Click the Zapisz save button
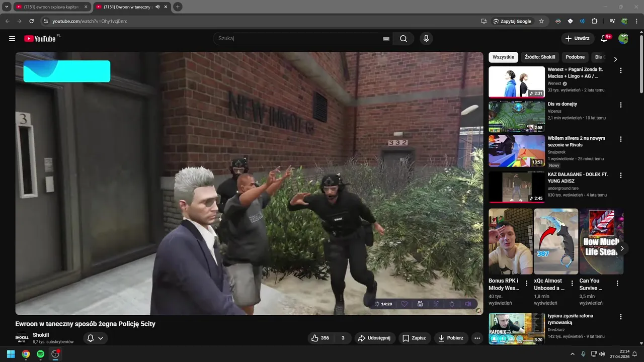This screenshot has width=644, height=362. coord(414,338)
